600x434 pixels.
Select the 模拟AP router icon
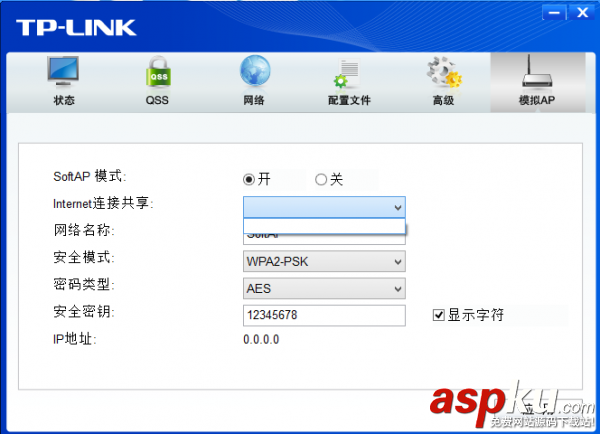pos(537,71)
